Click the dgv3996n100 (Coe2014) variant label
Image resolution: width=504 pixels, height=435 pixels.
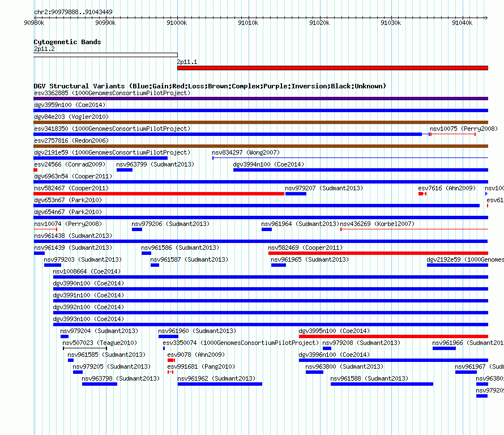coord(334,355)
